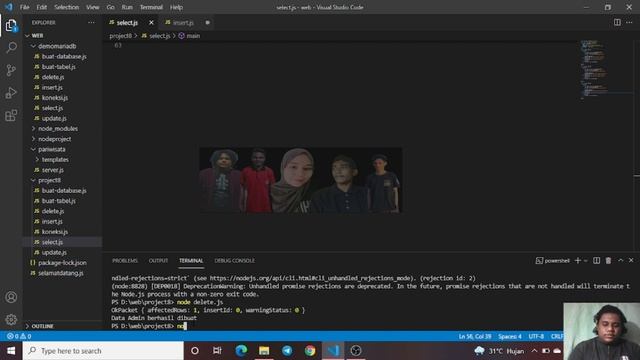Click the weather 31°C Hujan widget
Viewport: 640px width, 360px height.
[x=500, y=351]
